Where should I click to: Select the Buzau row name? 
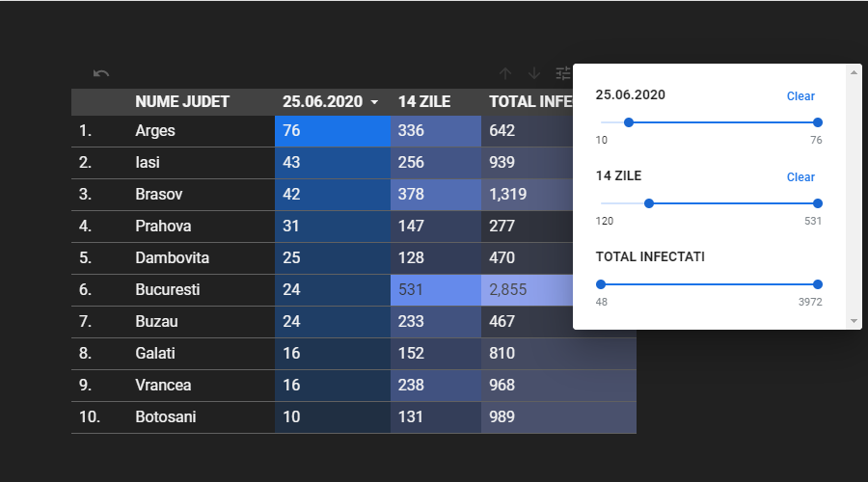click(x=156, y=322)
